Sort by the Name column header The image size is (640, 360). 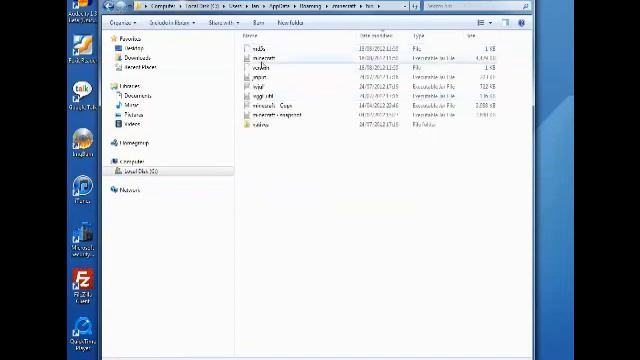(x=250, y=36)
